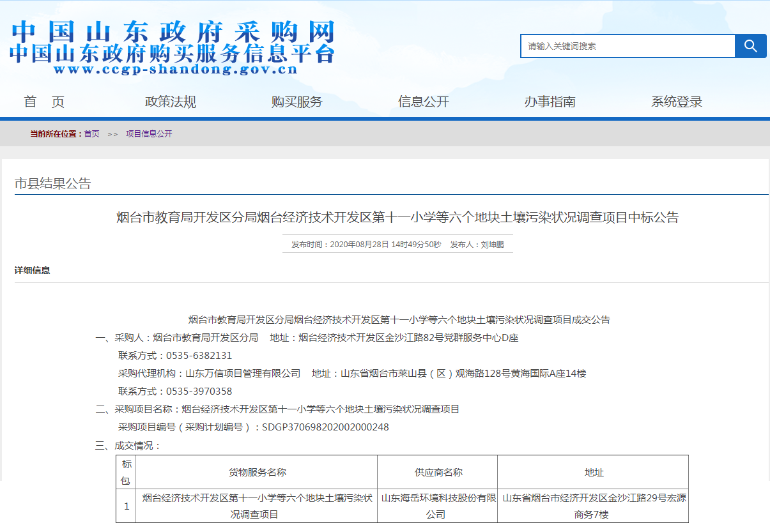Click the www.ccgp-shandong.gov.cn address in the banner
This screenshot has height=532, width=770.
click(x=176, y=70)
